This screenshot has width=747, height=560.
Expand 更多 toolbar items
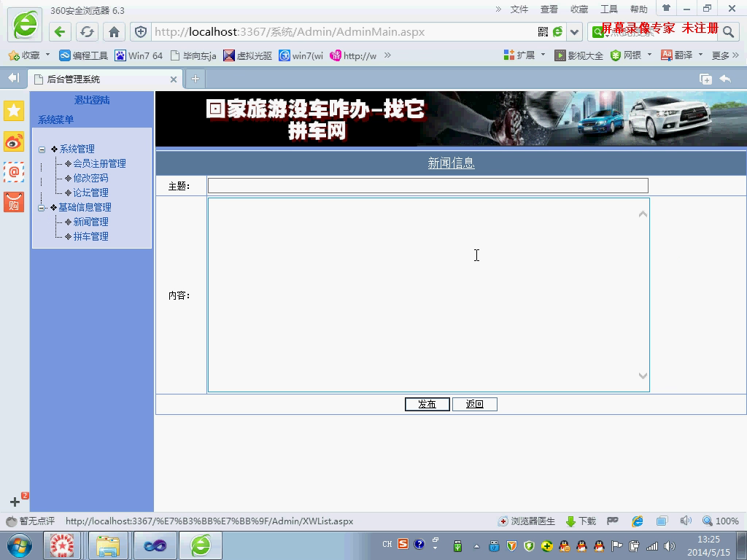coord(725,55)
